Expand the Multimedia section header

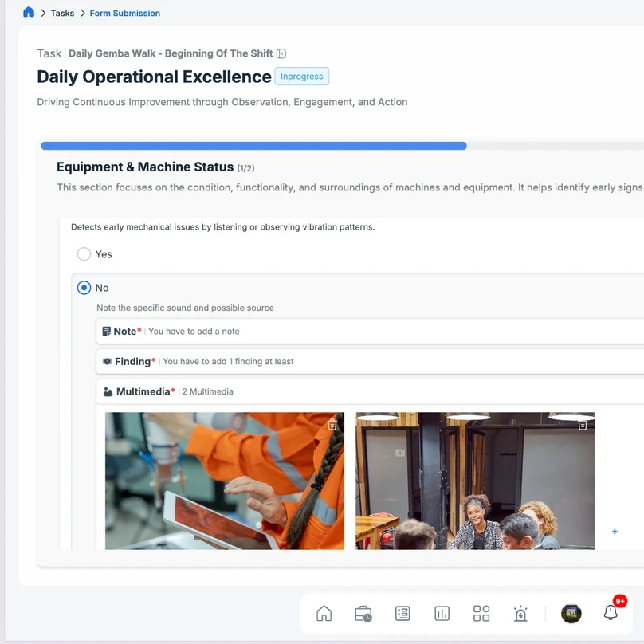pyautogui.click(x=370, y=392)
